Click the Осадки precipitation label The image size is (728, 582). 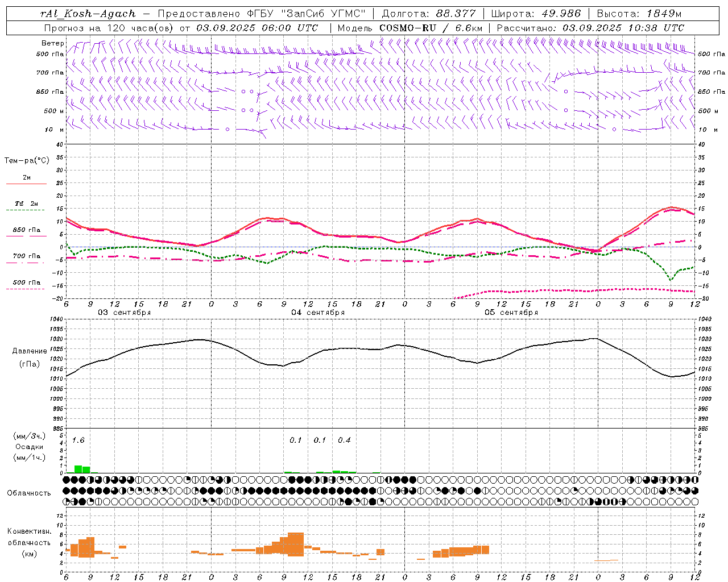(30, 447)
